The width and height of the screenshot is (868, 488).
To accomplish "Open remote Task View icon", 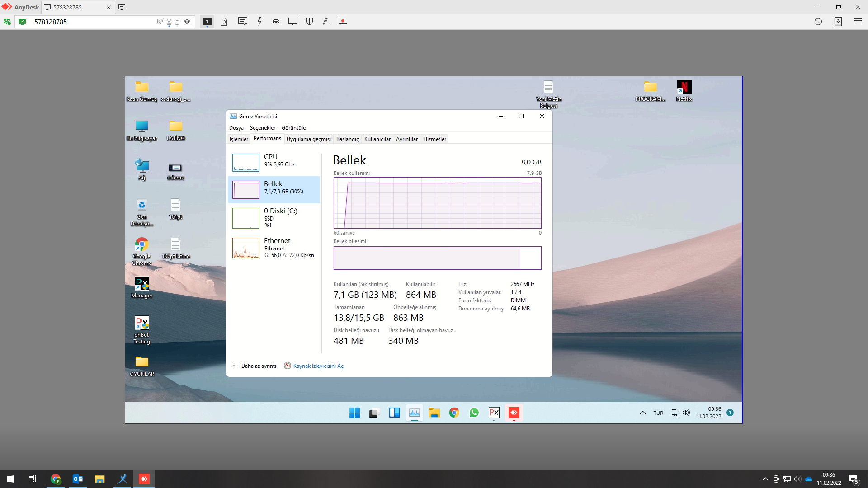I will [374, 413].
